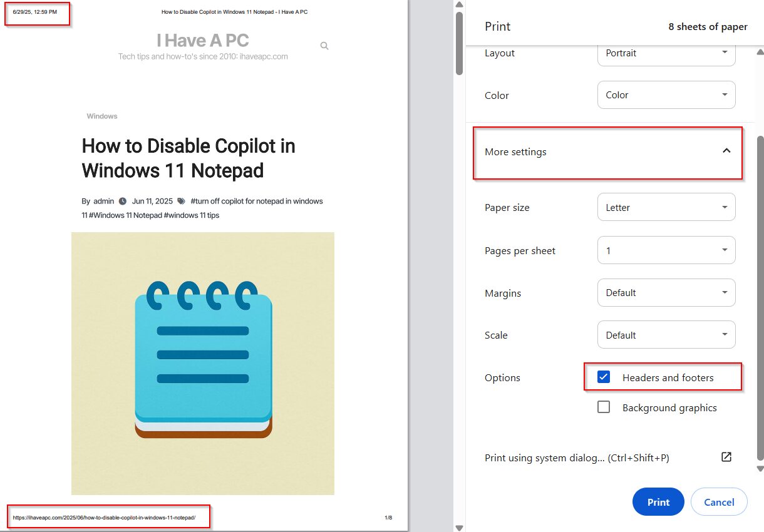Click the tags icon before the hashtags
The width and height of the screenshot is (764, 532).
pyautogui.click(x=181, y=202)
